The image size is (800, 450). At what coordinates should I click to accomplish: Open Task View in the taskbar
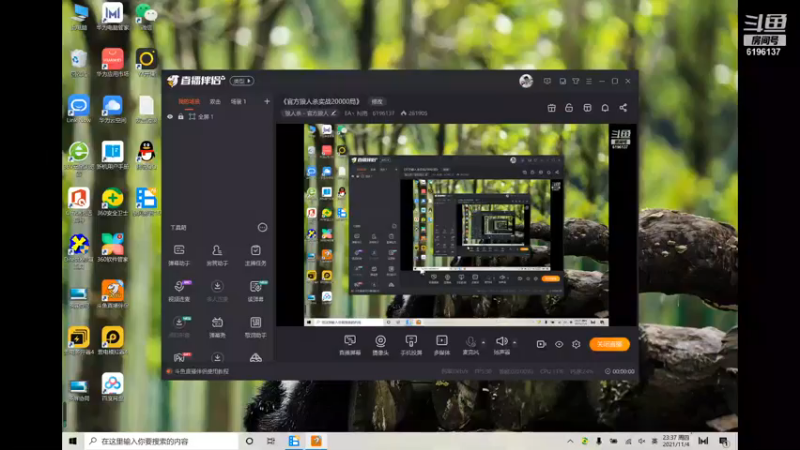[270, 441]
